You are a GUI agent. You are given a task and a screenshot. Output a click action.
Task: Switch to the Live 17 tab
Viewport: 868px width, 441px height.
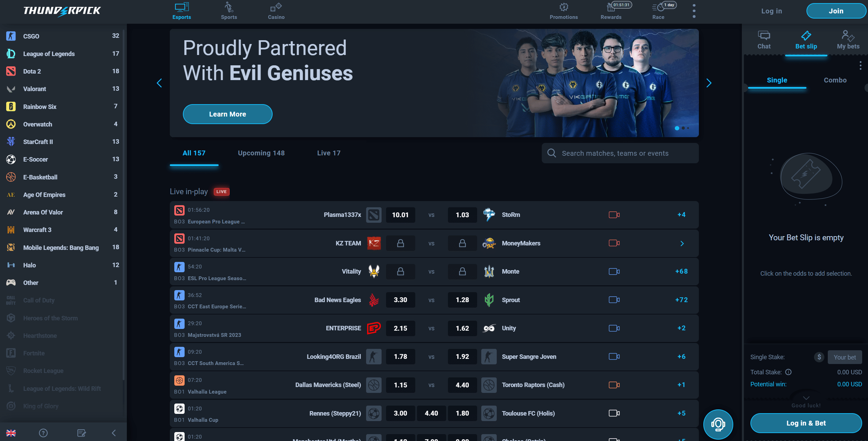click(329, 153)
